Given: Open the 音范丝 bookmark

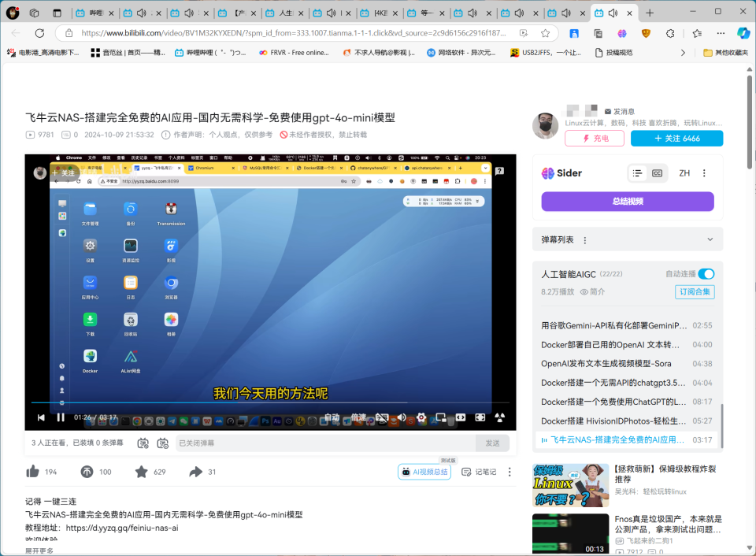Looking at the screenshot, I should tap(128, 53).
